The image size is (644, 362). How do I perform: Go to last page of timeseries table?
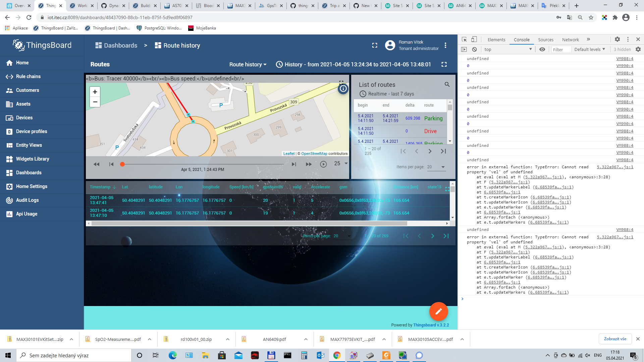pos(446,236)
